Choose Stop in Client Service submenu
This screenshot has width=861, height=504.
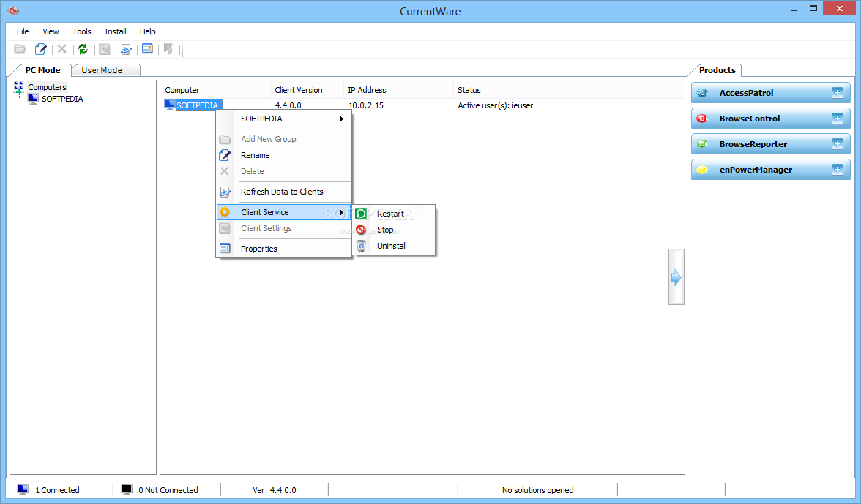(394, 230)
